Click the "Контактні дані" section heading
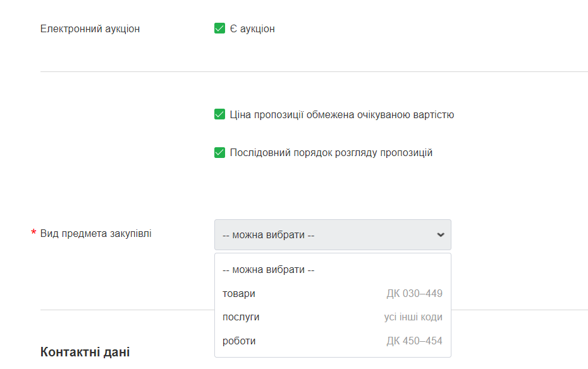The width and height of the screenshot is (588, 369). click(85, 352)
